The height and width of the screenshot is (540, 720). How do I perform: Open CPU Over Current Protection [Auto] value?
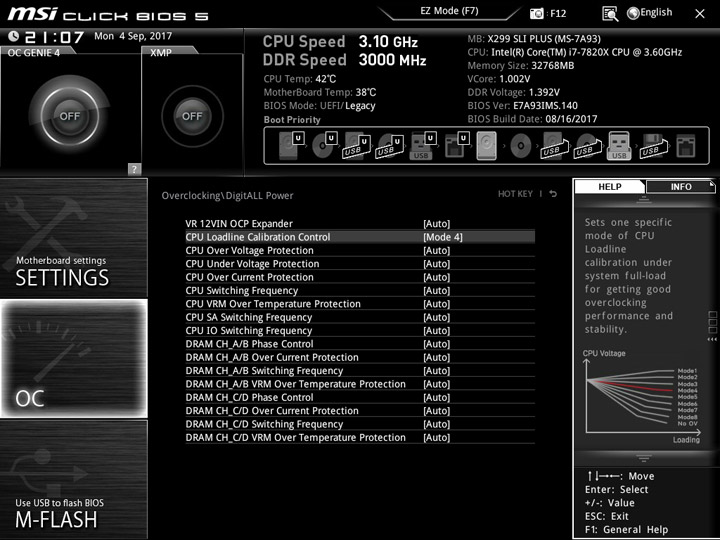(437, 277)
